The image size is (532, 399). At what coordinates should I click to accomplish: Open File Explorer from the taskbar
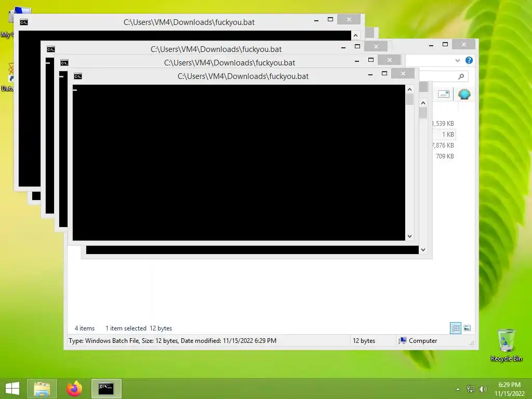tap(42, 389)
